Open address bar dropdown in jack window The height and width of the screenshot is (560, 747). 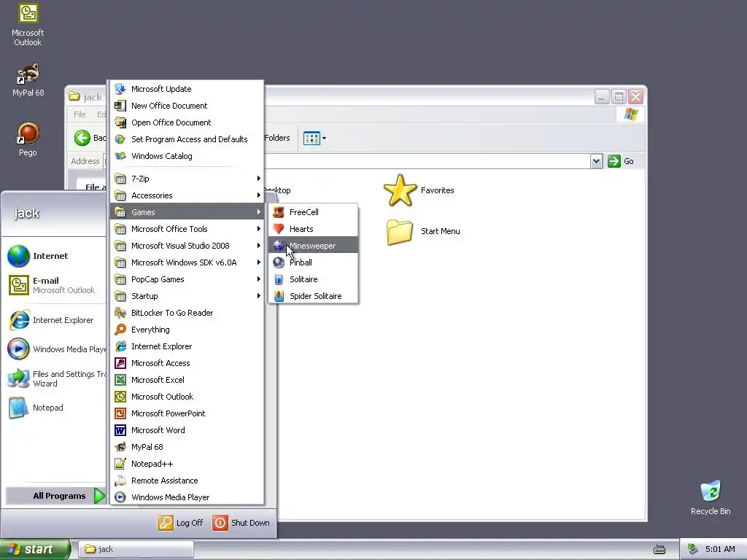(596, 161)
